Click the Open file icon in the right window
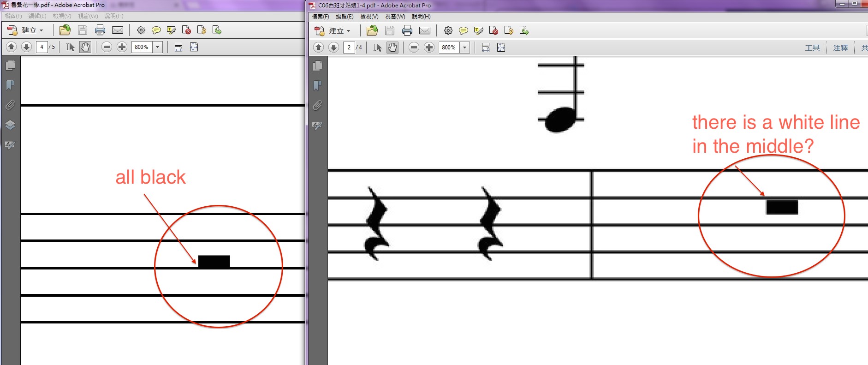 [372, 31]
